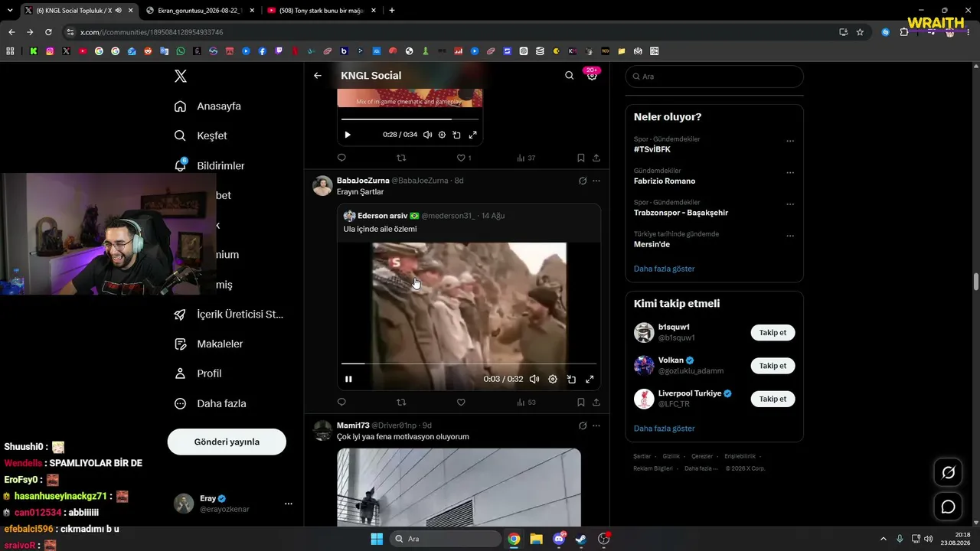Open more options for Mersin'de trend
The width and height of the screenshot is (980, 551).
[x=790, y=236]
